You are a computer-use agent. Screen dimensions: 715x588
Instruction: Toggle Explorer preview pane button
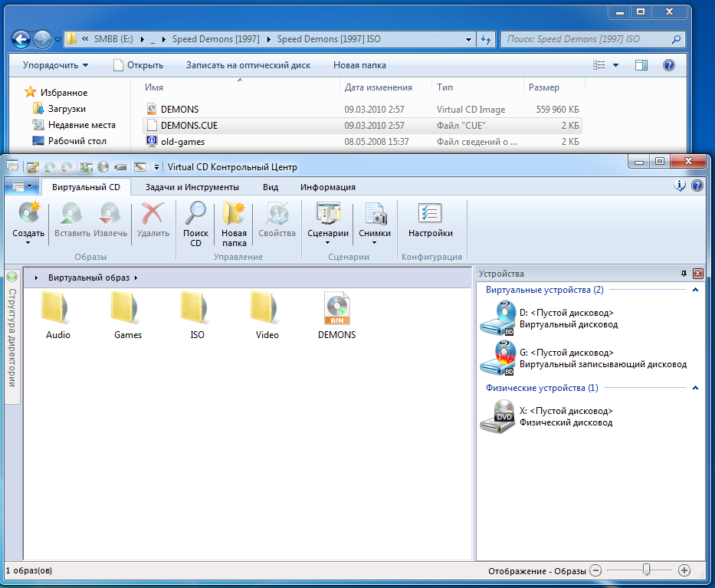coord(641,65)
